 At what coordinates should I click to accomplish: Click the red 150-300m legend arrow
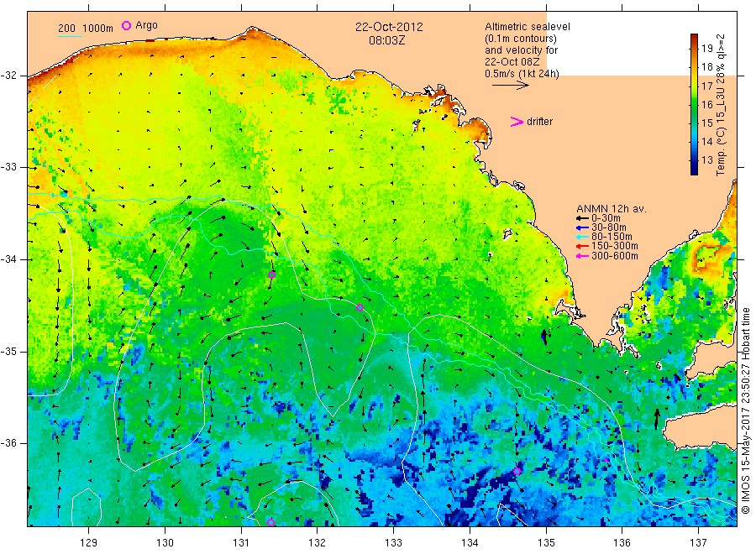[583, 246]
